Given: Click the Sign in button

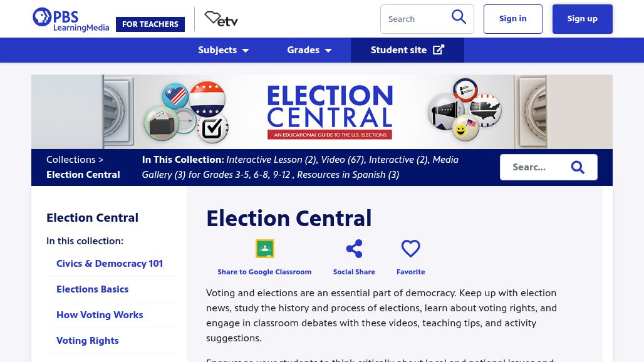Looking at the screenshot, I should pos(513,19).
